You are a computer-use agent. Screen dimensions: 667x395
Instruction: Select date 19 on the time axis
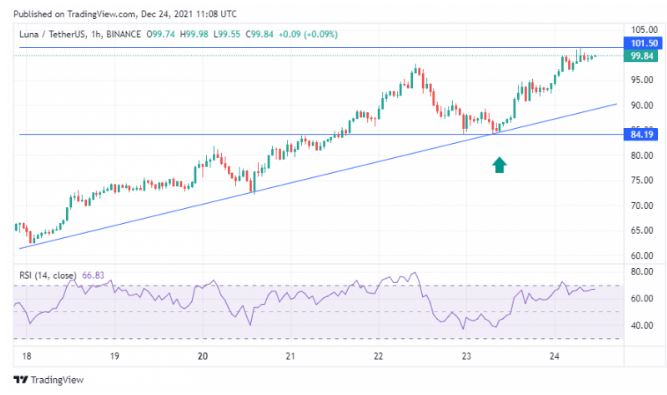point(114,356)
